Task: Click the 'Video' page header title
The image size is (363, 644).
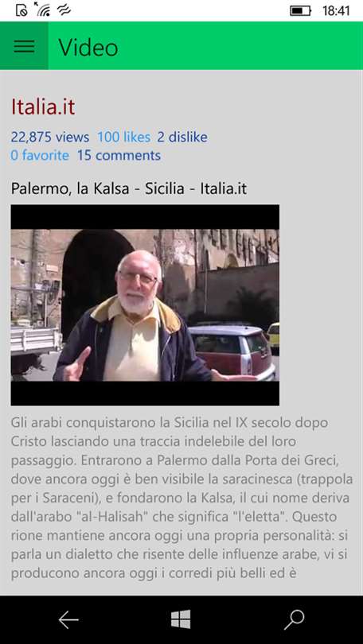Action: (88, 47)
